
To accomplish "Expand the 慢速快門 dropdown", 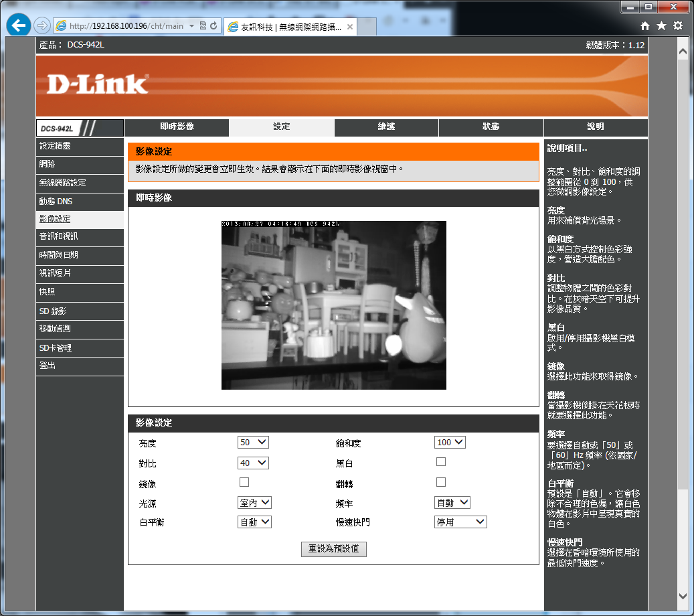I will tap(460, 522).
